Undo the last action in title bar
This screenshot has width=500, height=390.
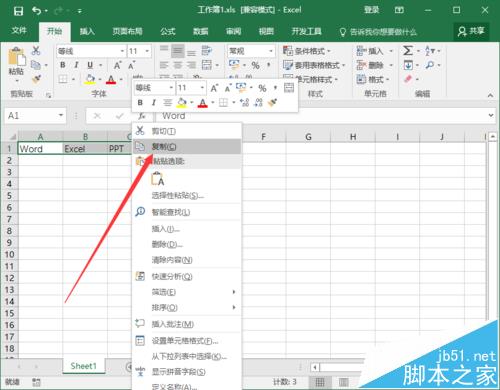point(36,11)
